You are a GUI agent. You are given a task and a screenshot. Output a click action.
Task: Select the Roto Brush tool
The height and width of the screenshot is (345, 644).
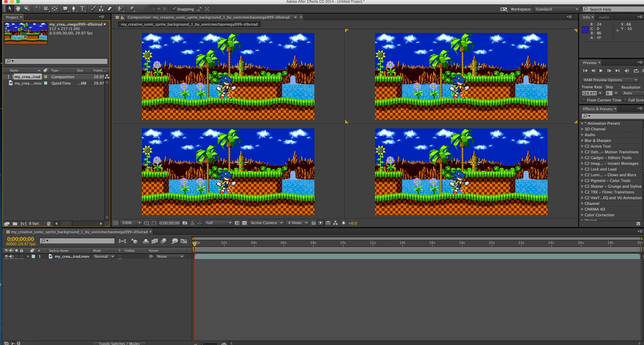tap(121, 9)
